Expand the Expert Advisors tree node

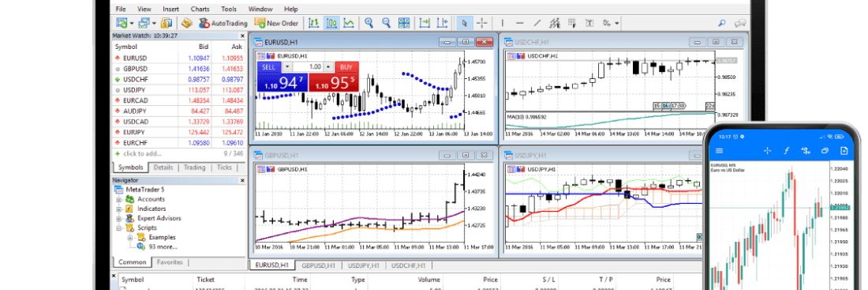pyautogui.click(x=119, y=218)
